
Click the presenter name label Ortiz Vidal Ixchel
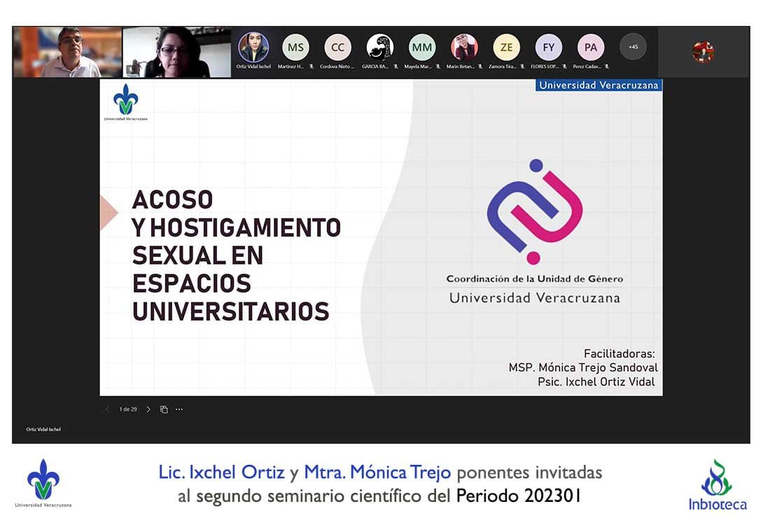[x=43, y=429]
